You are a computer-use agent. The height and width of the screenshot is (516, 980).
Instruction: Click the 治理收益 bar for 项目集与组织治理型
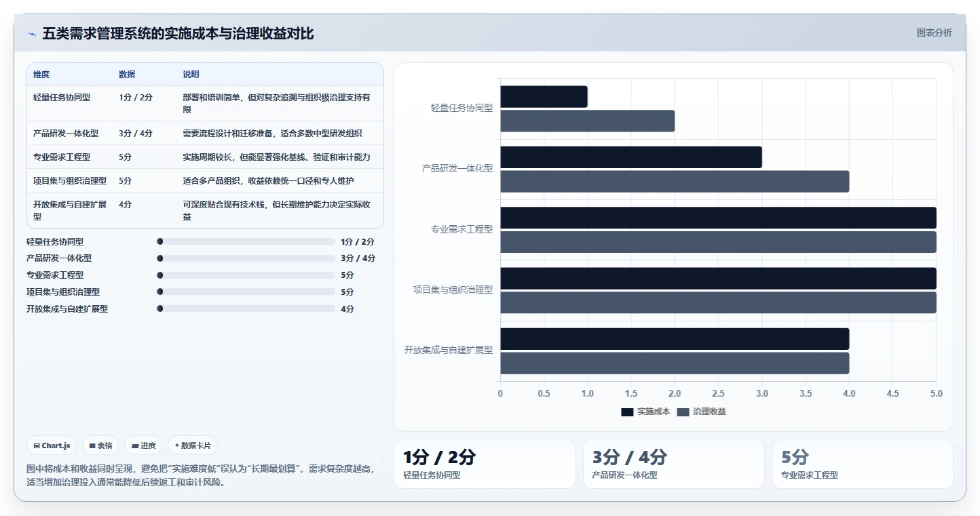pos(718,302)
